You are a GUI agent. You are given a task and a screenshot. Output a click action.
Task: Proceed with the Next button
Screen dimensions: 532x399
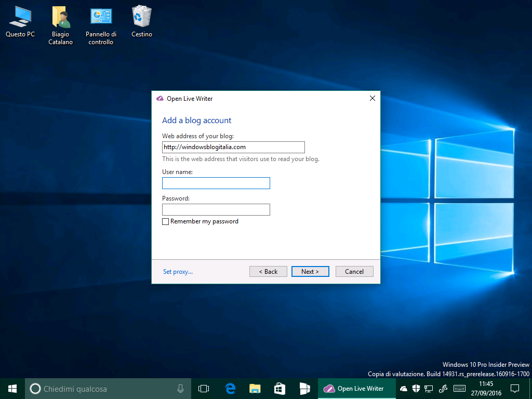tap(310, 271)
